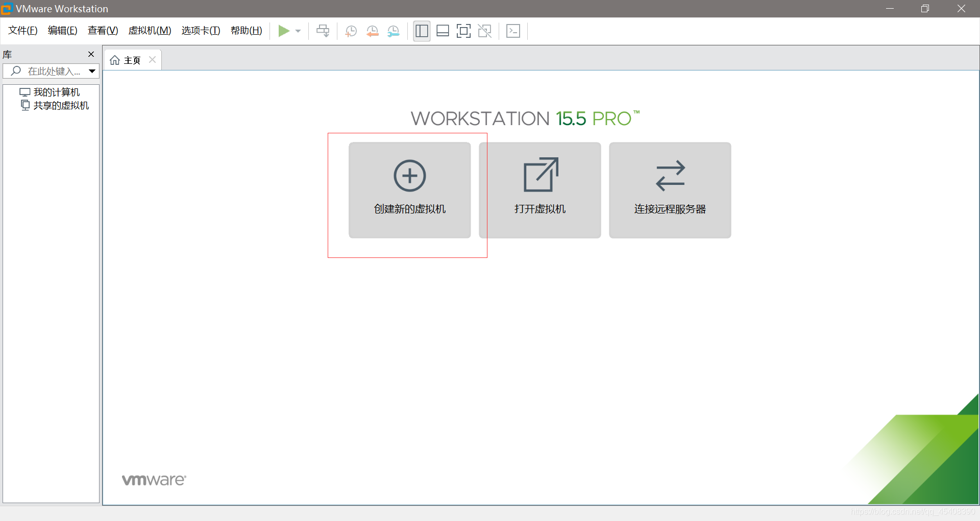Restore down the VMware Workstation window
The height and width of the screenshot is (521, 980).
(925, 9)
